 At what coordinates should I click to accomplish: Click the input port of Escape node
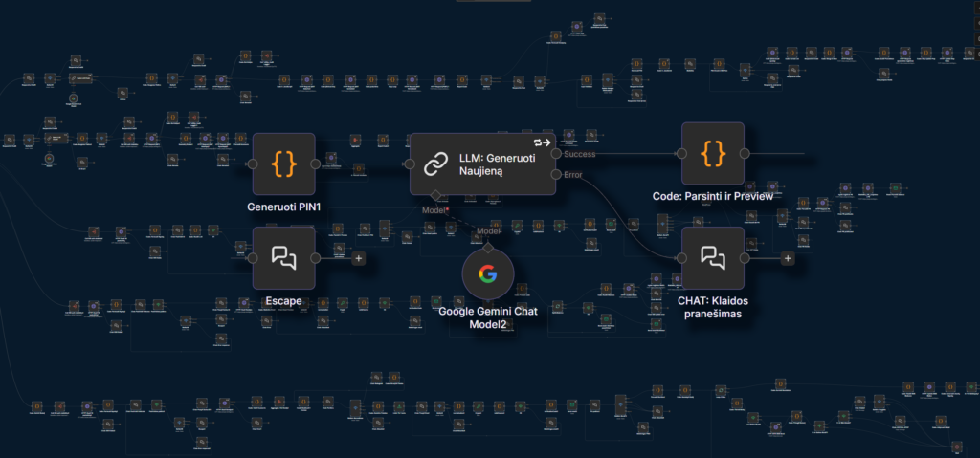click(253, 258)
